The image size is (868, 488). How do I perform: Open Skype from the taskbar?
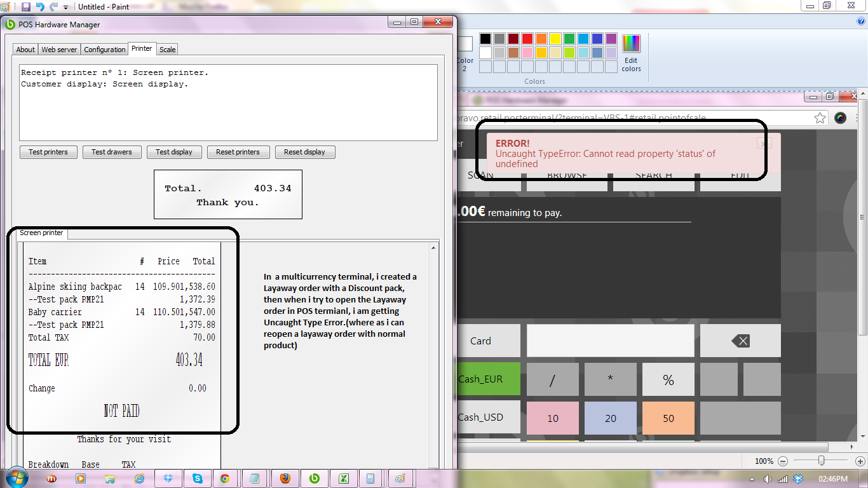tap(198, 478)
